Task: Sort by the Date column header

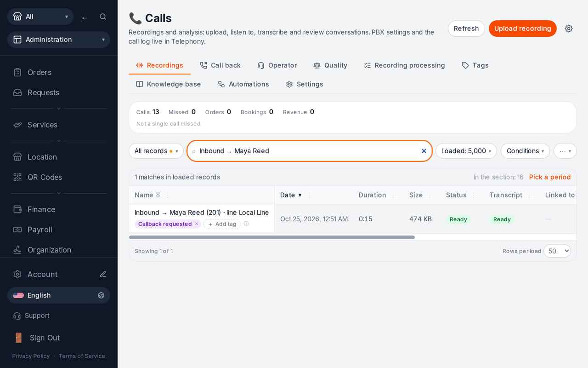Action: point(291,195)
